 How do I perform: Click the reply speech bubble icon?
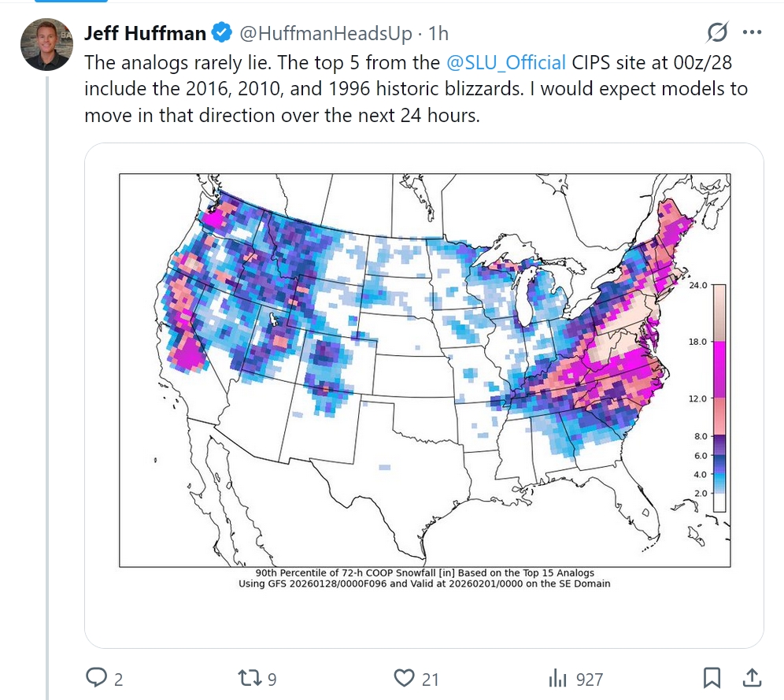[96, 678]
